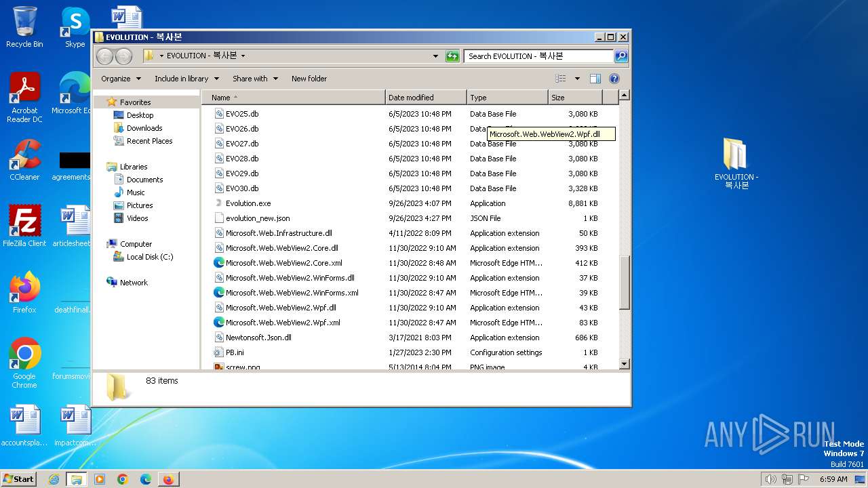Viewport: 868px width, 488px height.
Task: Click the taskbar clock showing 6:59 AM
Action: click(x=833, y=479)
